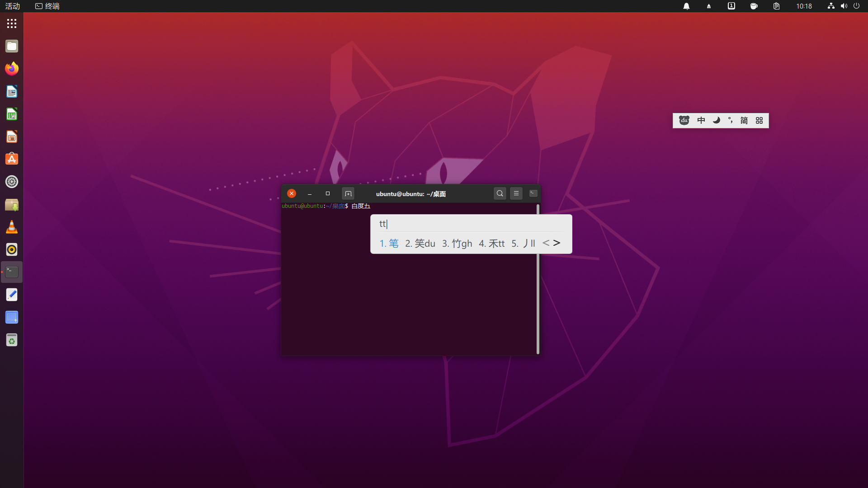The image size is (868, 488).
Task: Go to previous candidate page arrow
Action: (546, 243)
